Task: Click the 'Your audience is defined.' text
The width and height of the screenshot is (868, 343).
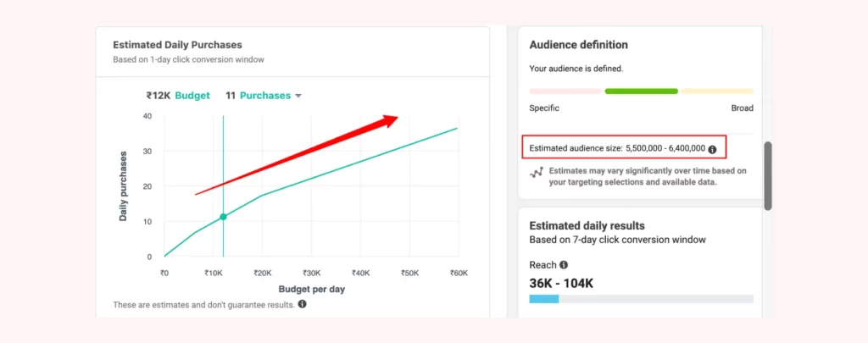Action: pyautogui.click(x=576, y=69)
